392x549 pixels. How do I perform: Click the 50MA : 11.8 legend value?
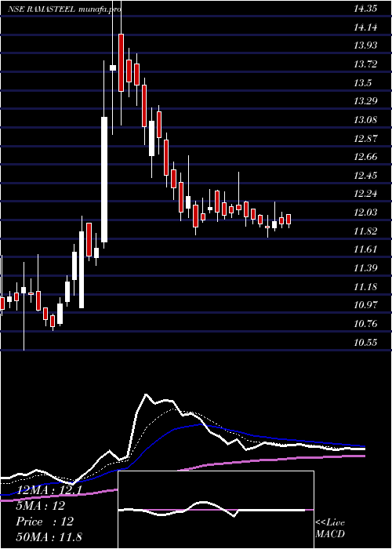(x=49, y=536)
